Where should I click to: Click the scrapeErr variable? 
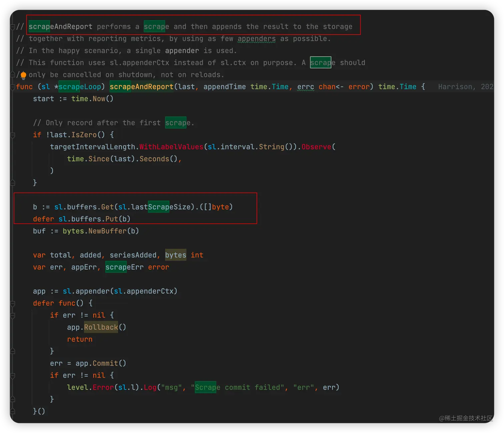pyautogui.click(x=124, y=267)
